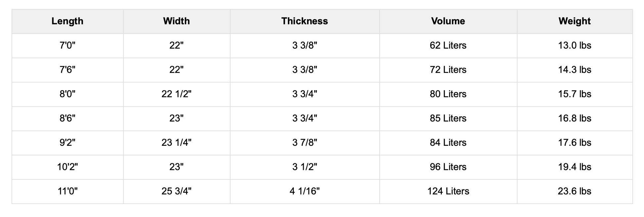
Task: Click the Thickness column header
Action: click(x=304, y=21)
